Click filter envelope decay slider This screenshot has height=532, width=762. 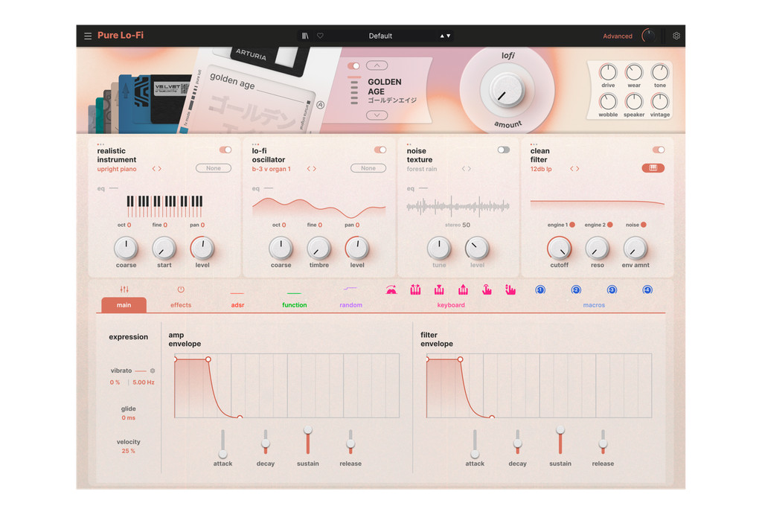[x=518, y=442]
